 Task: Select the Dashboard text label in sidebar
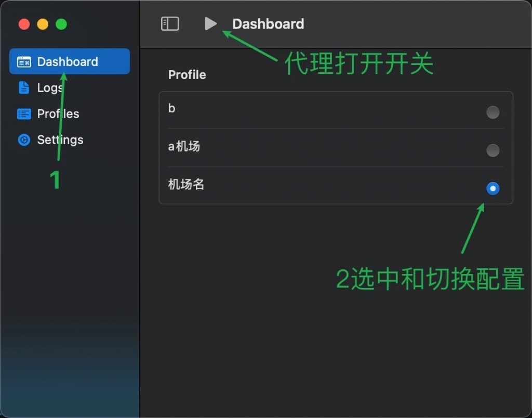[68, 62]
